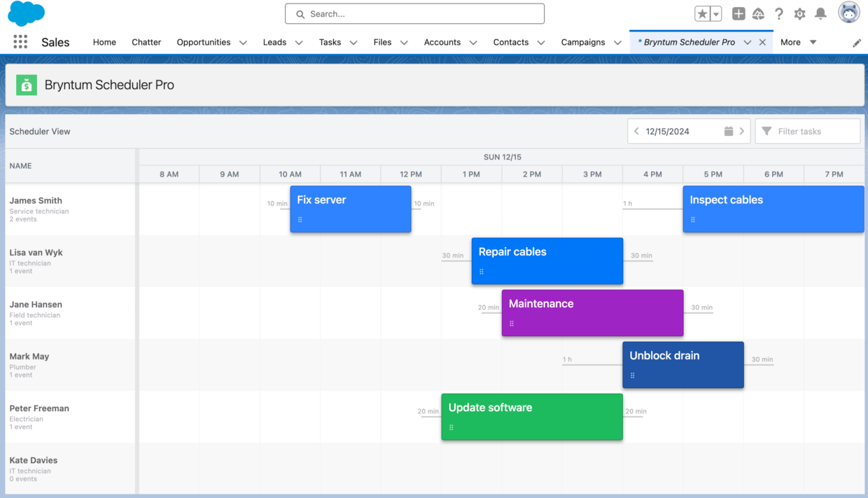
Task: Expand the Leads tab dropdown chevron
Action: pos(298,42)
